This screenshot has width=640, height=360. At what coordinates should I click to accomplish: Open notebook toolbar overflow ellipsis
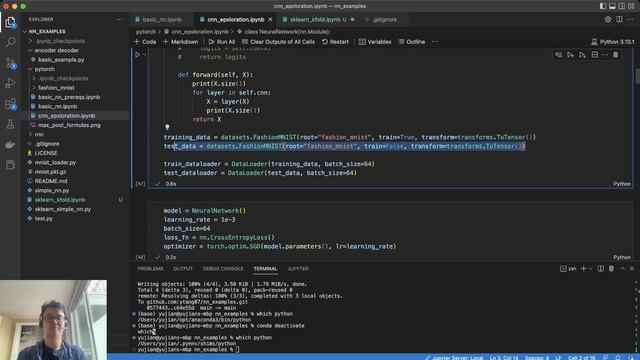(435, 42)
